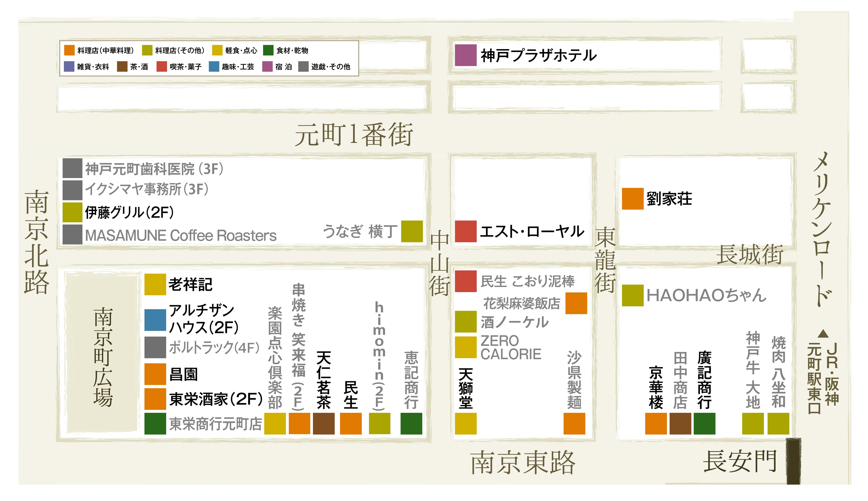This screenshot has width=868, height=501.
Task: Click the 老祥記 name text
Action: tap(190, 285)
